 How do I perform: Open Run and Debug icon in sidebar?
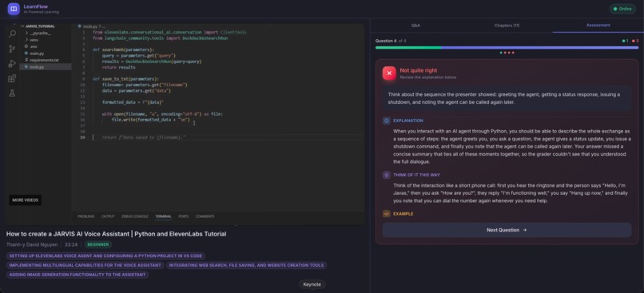(x=12, y=64)
